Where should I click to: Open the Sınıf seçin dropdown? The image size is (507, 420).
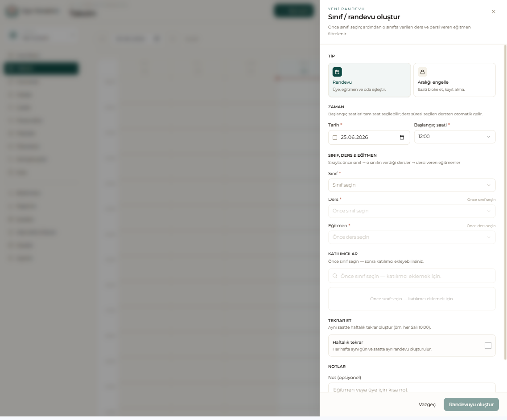click(412, 185)
